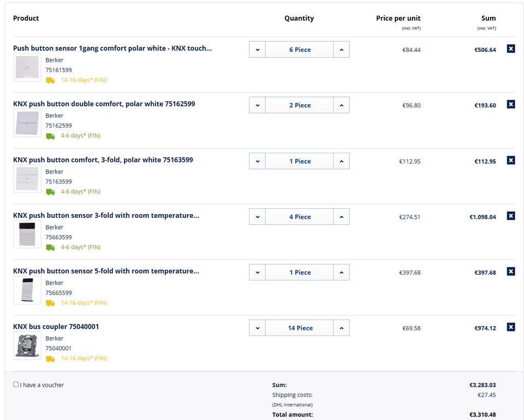Increase quantity of KNX bus coupler

tap(341, 328)
